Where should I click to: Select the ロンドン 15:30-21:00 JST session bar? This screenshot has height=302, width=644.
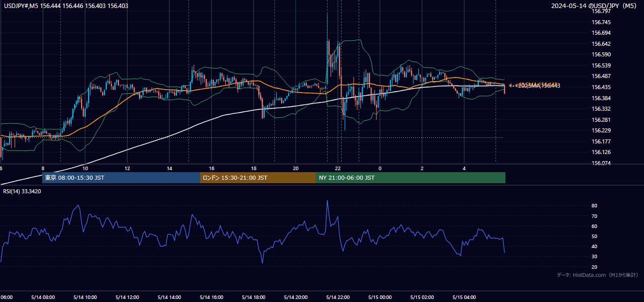258,178
